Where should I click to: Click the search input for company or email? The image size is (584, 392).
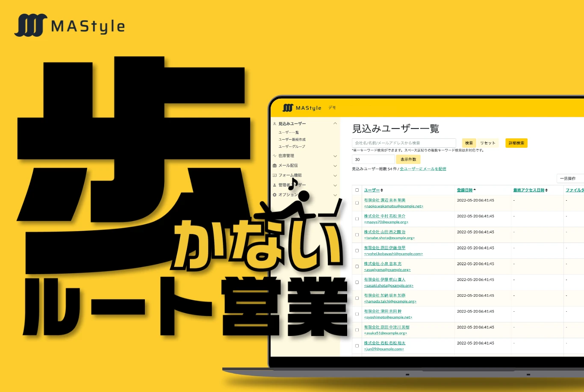pyautogui.click(x=404, y=143)
